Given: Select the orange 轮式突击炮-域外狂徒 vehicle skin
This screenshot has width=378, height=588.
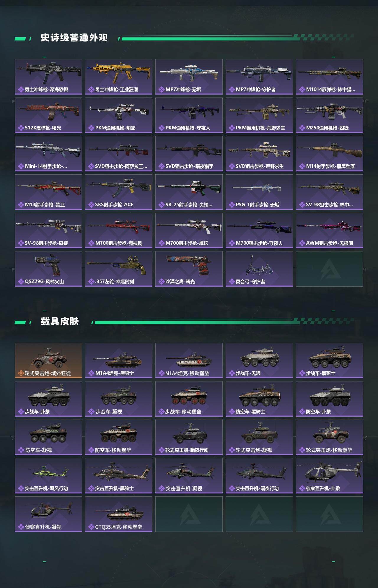Looking at the screenshot, I should point(48,360).
